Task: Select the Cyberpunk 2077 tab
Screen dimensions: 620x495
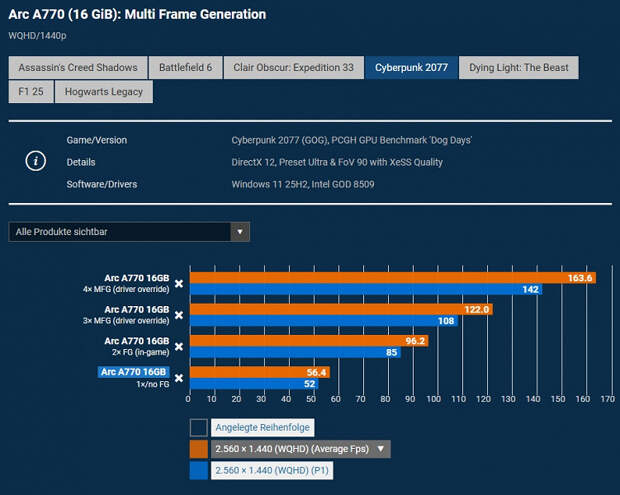Action: (412, 68)
